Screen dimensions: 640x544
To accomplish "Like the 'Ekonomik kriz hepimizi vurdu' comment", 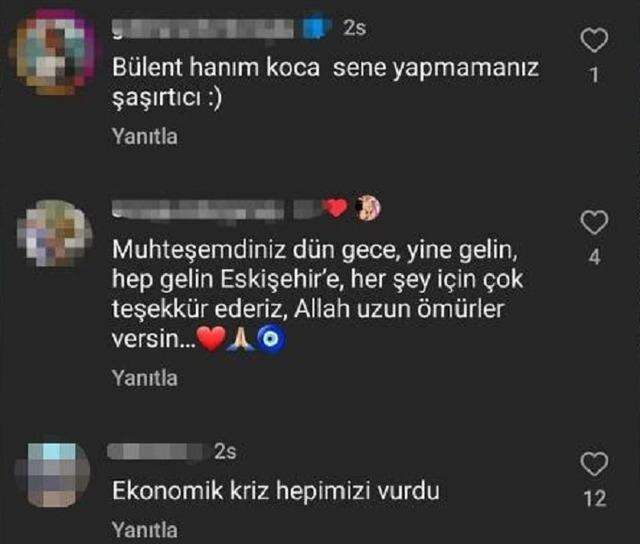I will [x=594, y=463].
